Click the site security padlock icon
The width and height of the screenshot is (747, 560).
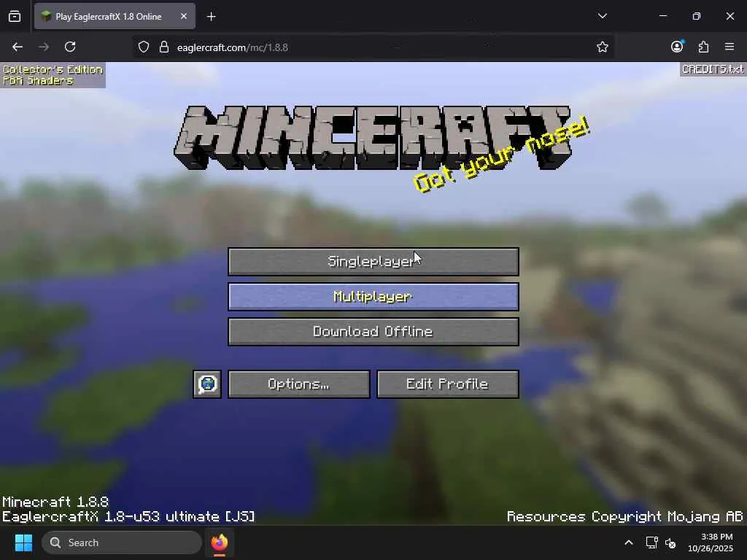pos(164,47)
